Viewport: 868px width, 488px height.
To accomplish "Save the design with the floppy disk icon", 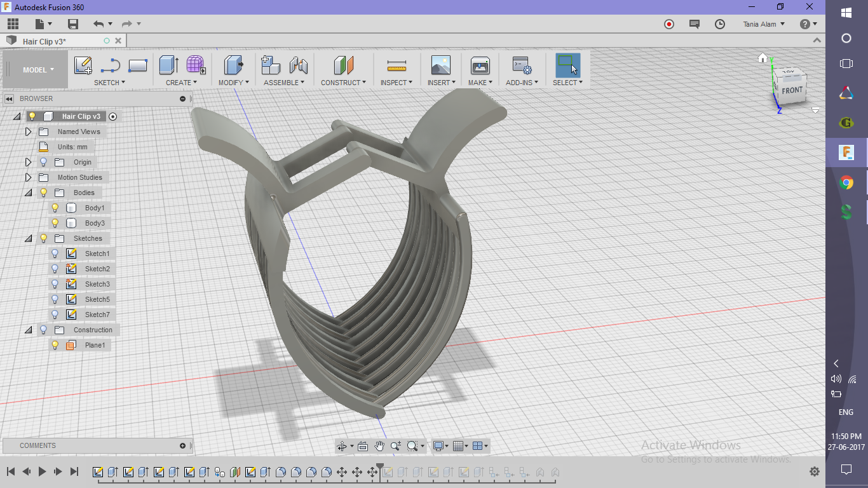I will (x=73, y=24).
